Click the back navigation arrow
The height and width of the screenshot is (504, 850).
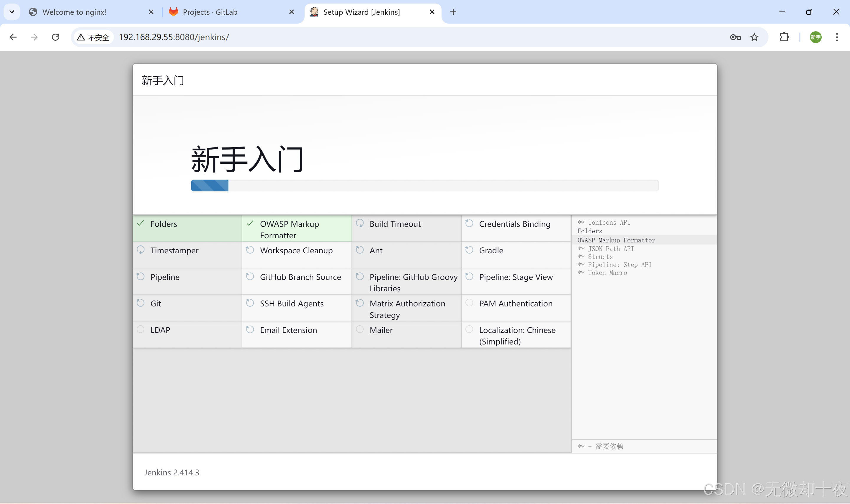pyautogui.click(x=13, y=37)
